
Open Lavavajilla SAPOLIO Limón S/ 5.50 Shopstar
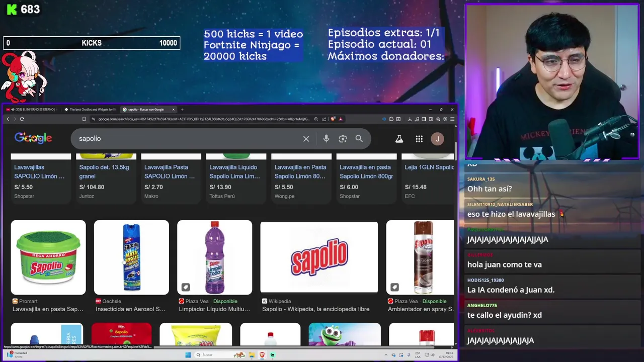(x=41, y=177)
